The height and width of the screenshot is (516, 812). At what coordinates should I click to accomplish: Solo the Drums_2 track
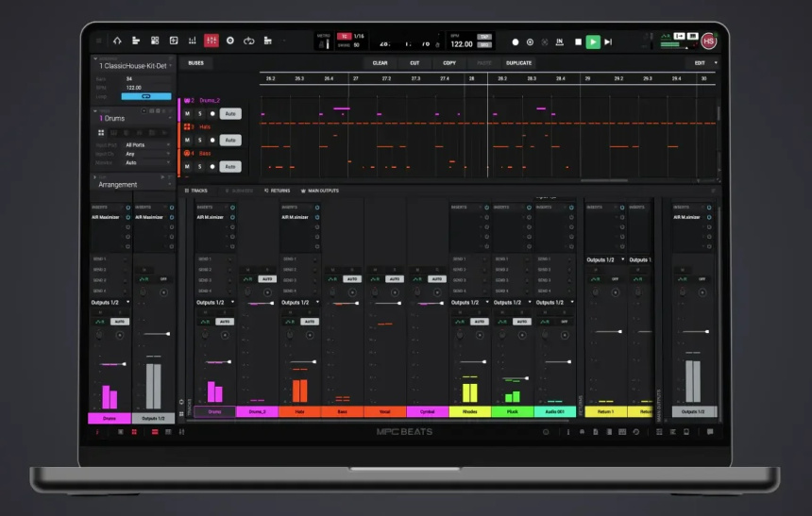[200, 114]
